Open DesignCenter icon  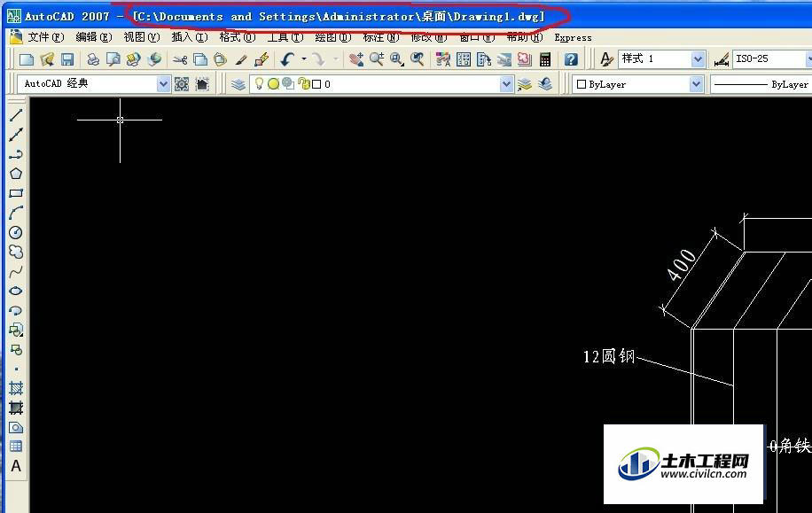click(464, 59)
